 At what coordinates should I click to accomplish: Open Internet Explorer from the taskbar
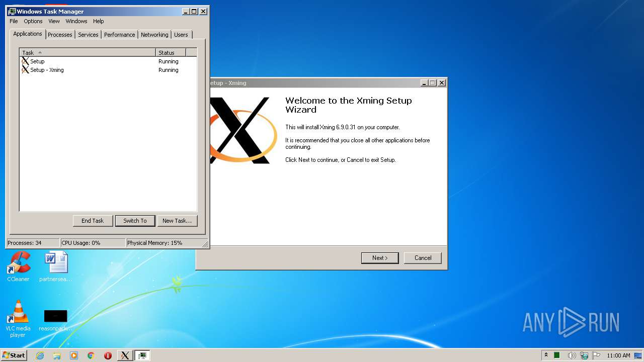pyautogui.click(x=40, y=355)
